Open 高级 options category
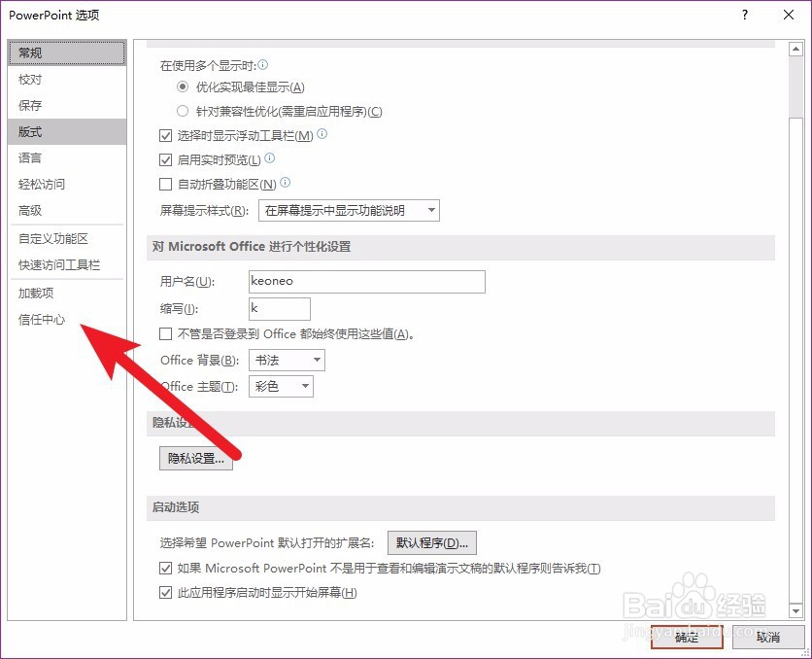This screenshot has height=659, width=812. [x=67, y=210]
